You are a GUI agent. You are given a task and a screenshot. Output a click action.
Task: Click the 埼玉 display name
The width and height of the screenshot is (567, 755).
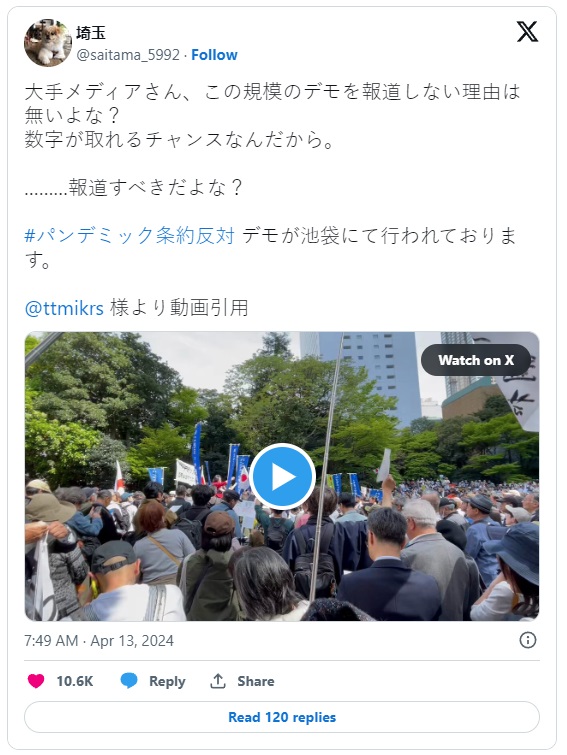point(90,33)
